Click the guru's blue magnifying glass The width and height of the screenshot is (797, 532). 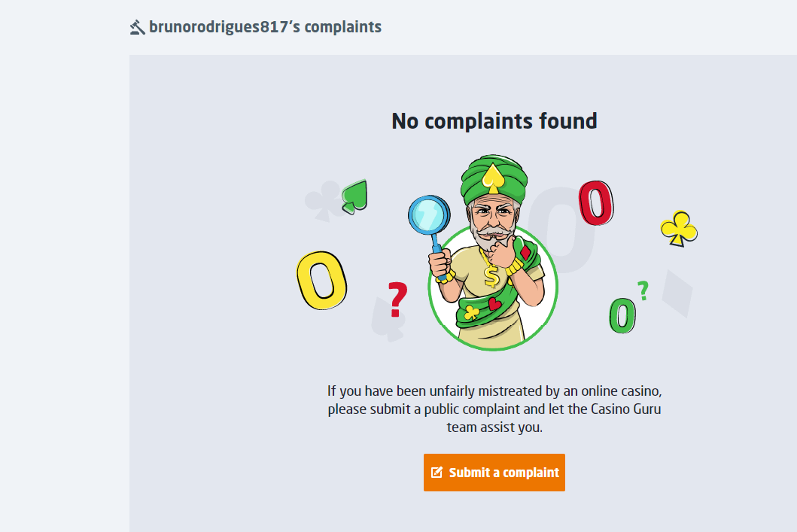tap(429, 215)
